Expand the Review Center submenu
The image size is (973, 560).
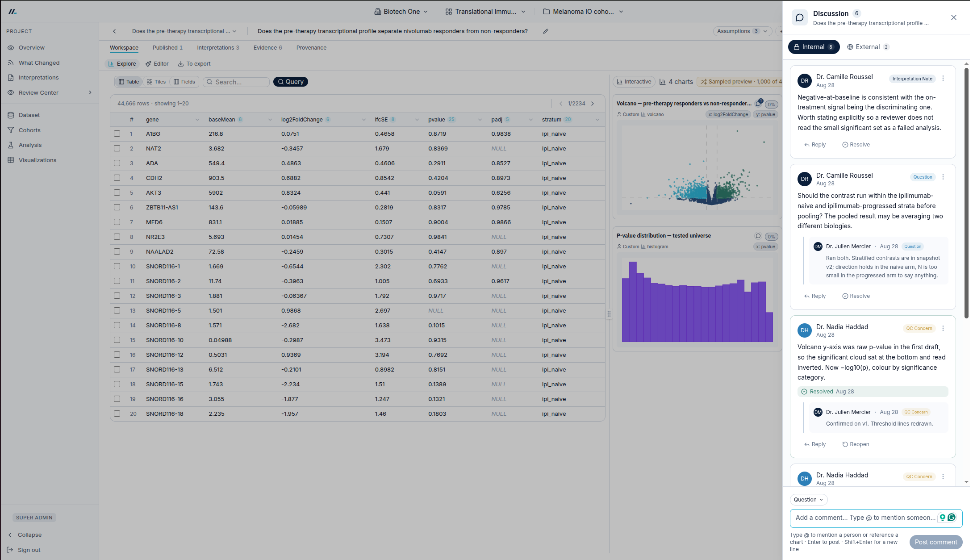point(90,93)
